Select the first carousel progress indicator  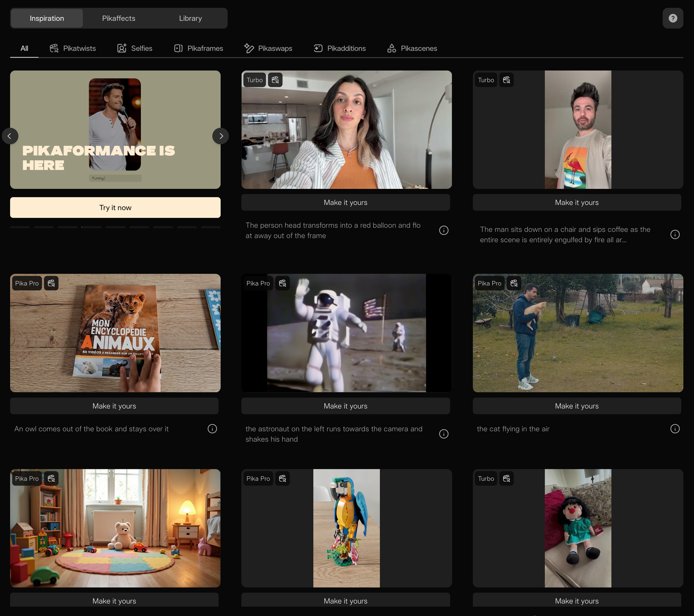20,227
